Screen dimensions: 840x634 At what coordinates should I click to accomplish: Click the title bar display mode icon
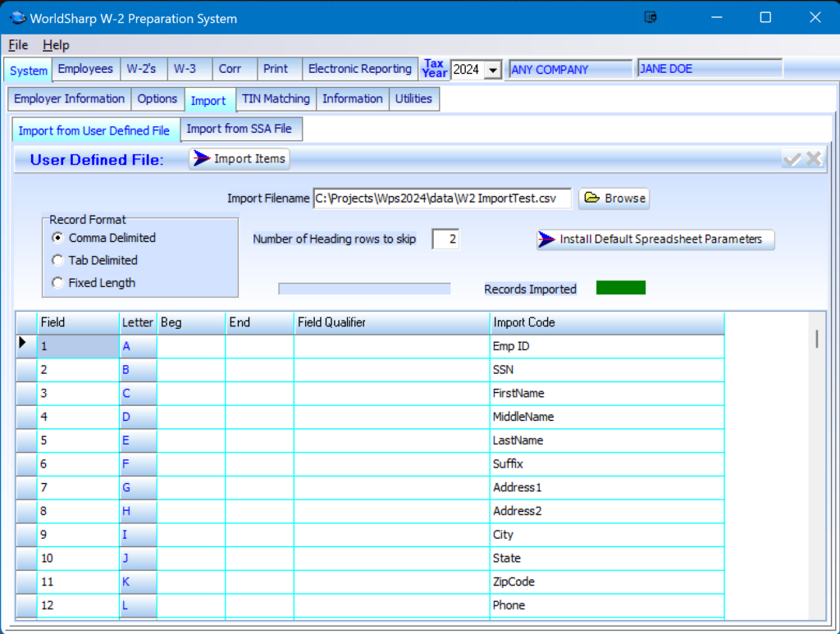[x=651, y=17]
